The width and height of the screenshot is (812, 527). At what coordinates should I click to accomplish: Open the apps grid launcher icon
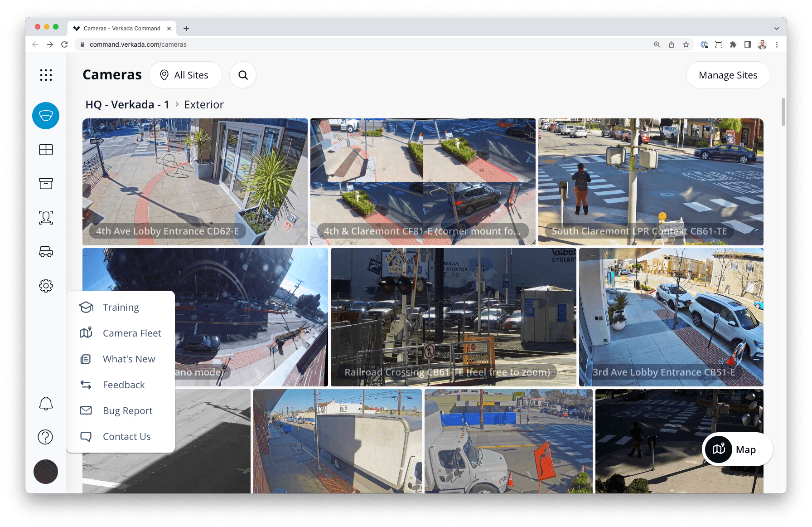click(46, 75)
